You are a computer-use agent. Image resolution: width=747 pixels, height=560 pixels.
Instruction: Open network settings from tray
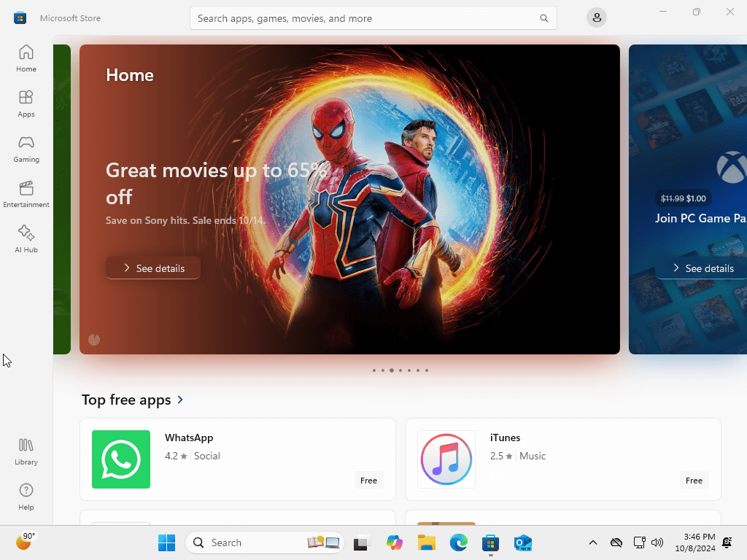click(x=639, y=542)
